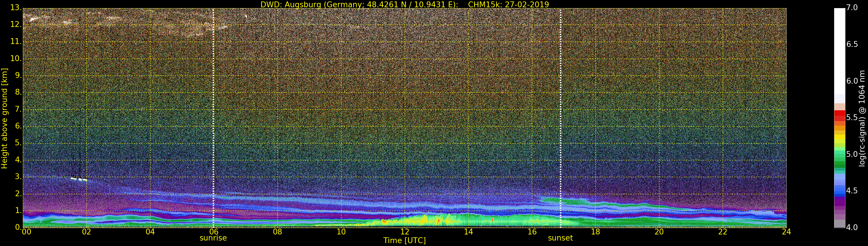Screen dimensions: 868x246
Task: Click the sunrise label below the time axis
Action: point(213,238)
